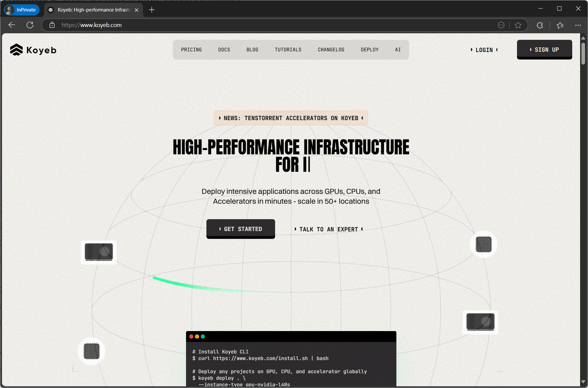Screen dimensions: 588x388
Task: Minimize the browser window
Action: (540, 9)
